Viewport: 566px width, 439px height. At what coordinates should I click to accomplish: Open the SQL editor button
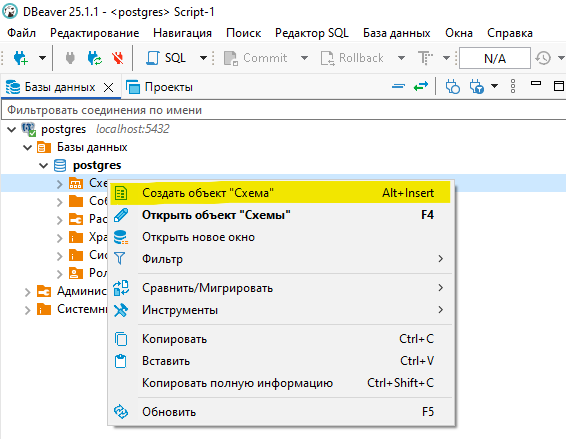(x=166, y=58)
